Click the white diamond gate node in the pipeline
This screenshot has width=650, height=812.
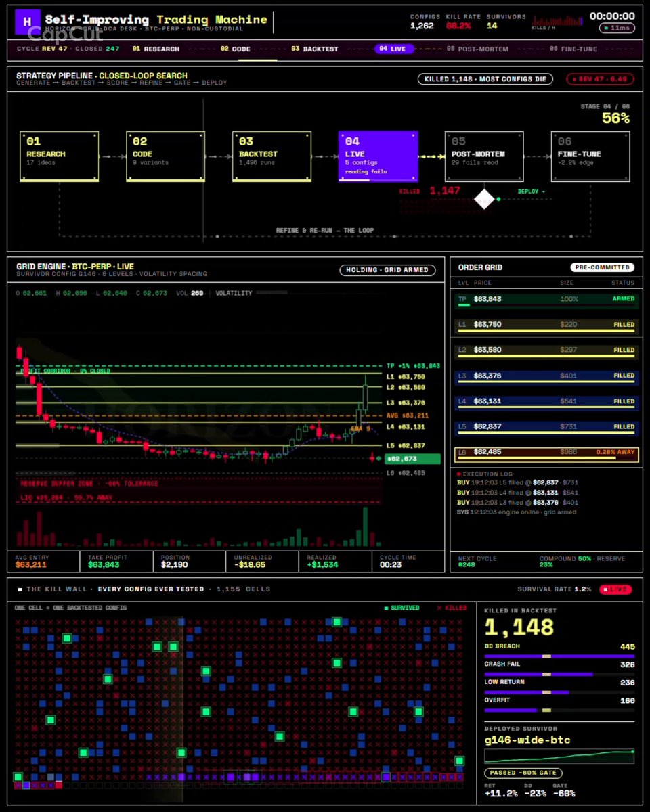485,199
